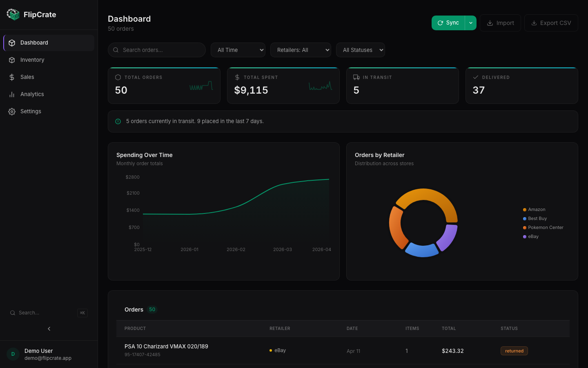Open Analytics using the bar chart icon

click(x=13, y=94)
